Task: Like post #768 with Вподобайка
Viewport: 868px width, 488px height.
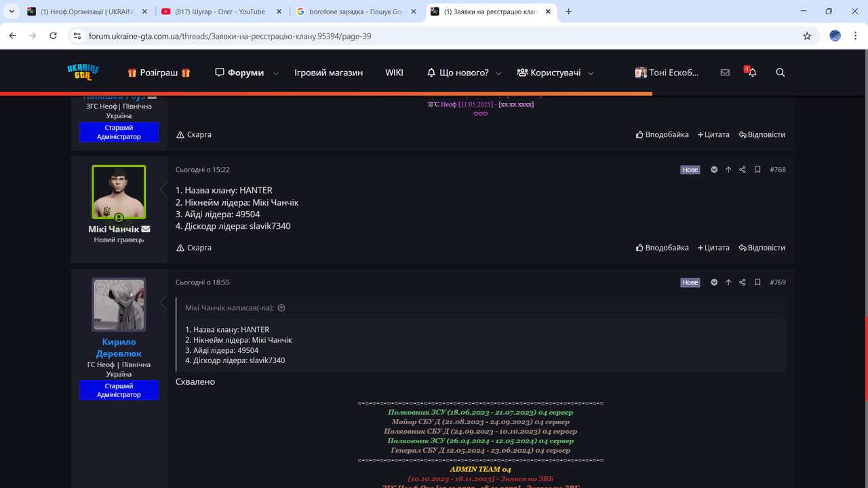Action: (x=663, y=248)
